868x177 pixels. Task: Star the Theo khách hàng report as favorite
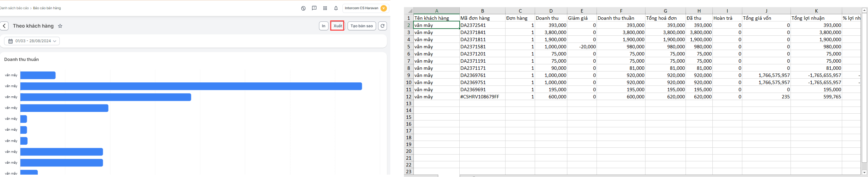[x=60, y=26]
